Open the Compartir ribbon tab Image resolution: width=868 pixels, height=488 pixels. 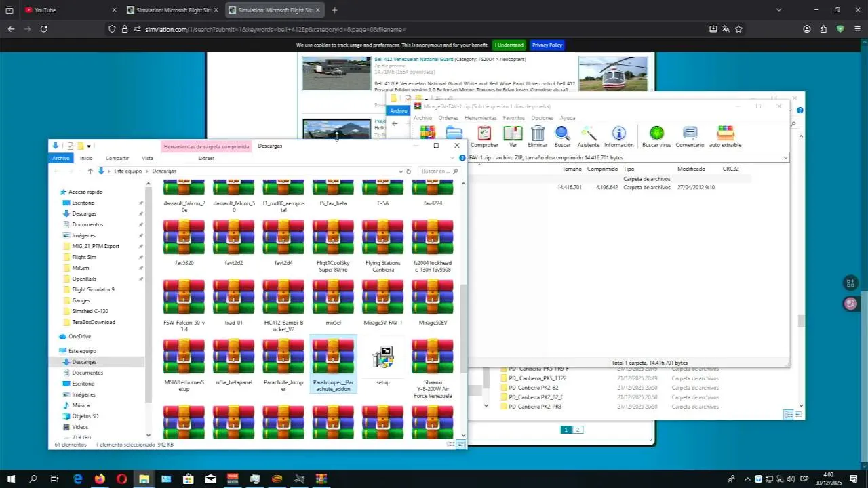[x=117, y=158]
